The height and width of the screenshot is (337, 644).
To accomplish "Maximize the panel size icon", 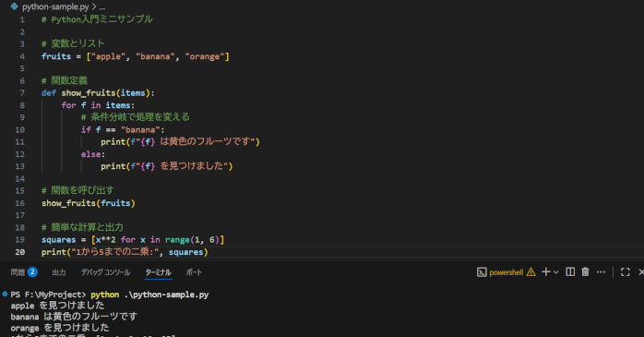I will (626, 272).
